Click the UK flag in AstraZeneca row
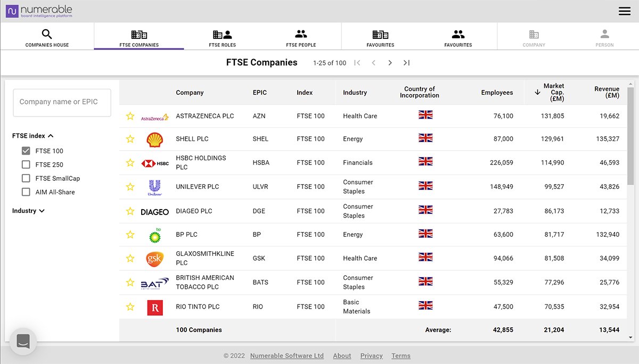 click(x=425, y=114)
